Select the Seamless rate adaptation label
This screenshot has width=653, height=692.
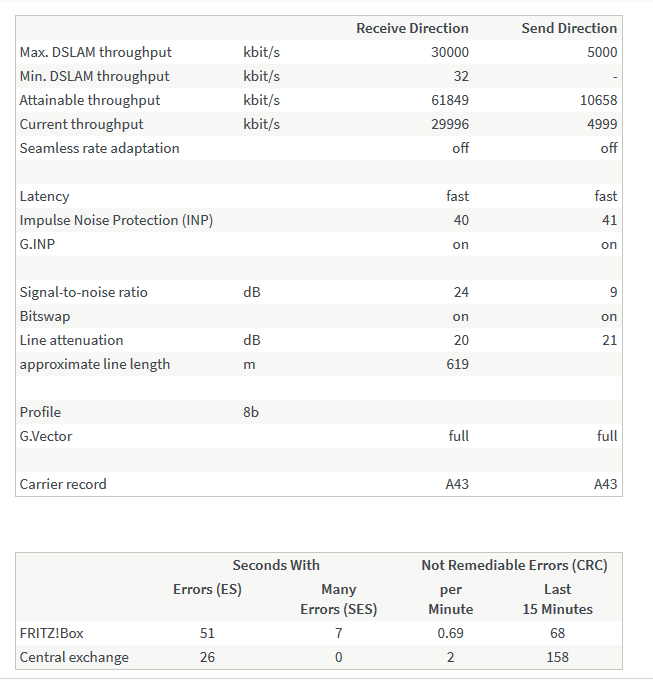pos(99,148)
